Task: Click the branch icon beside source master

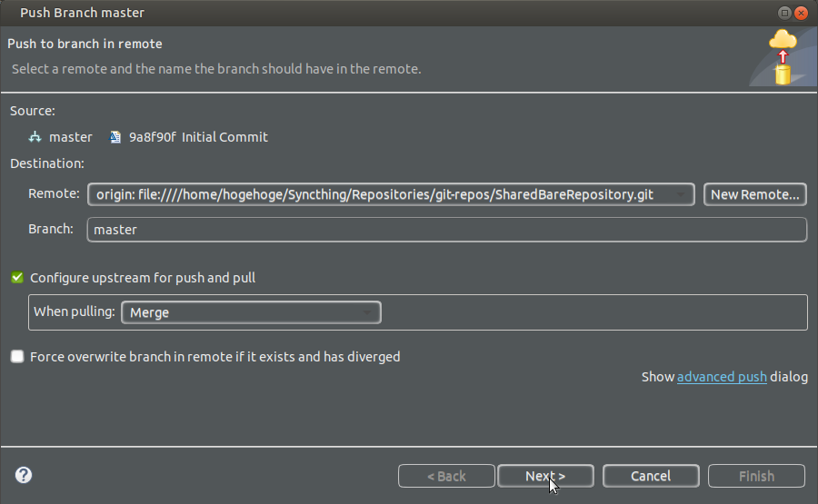Action: click(x=35, y=137)
